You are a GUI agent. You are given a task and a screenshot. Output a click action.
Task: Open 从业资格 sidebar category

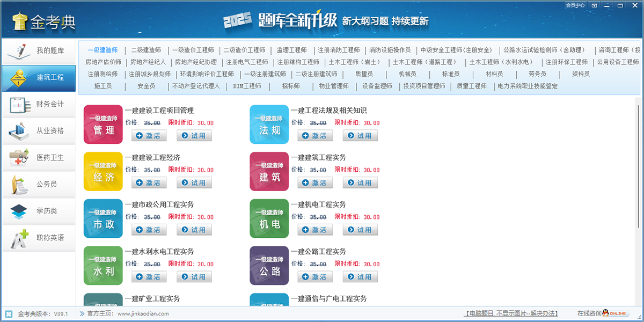(x=39, y=131)
